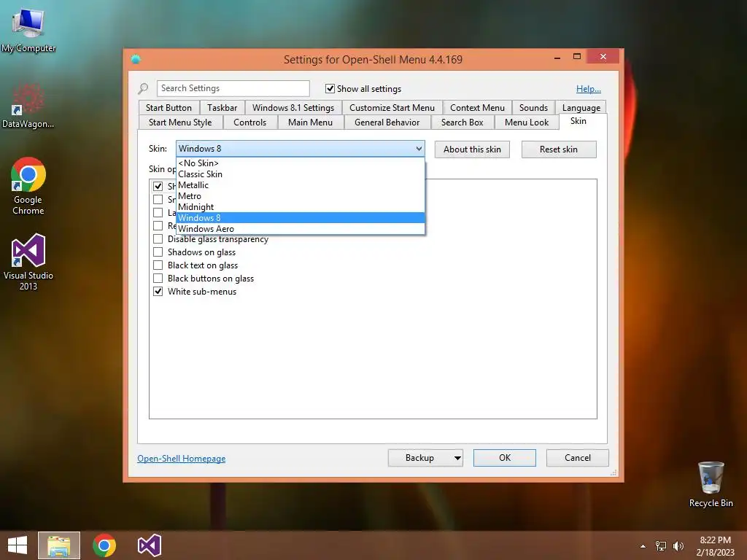747x560 pixels.
Task: Toggle Show all settings checkbox
Action: coord(330,88)
